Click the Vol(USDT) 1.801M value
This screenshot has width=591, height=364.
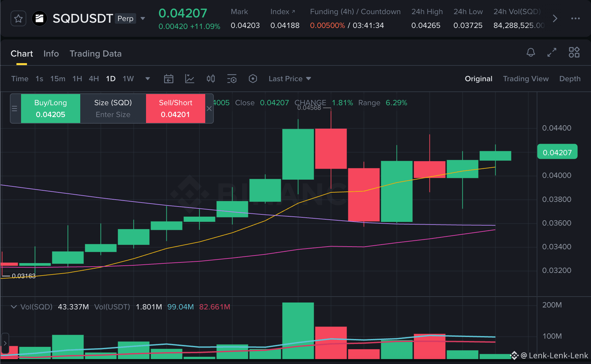pyautogui.click(x=149, y=307)
